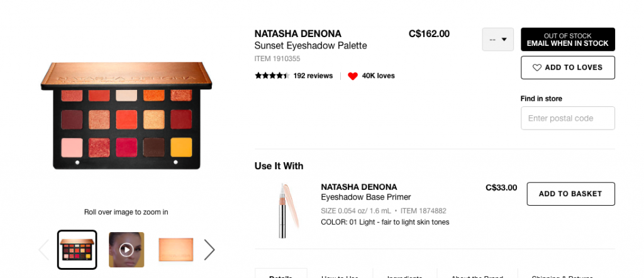The height and width of the screenshot is (278, 644).
Task: Add Eyeshadow Base Primer to basket
Action: [570, 194]
